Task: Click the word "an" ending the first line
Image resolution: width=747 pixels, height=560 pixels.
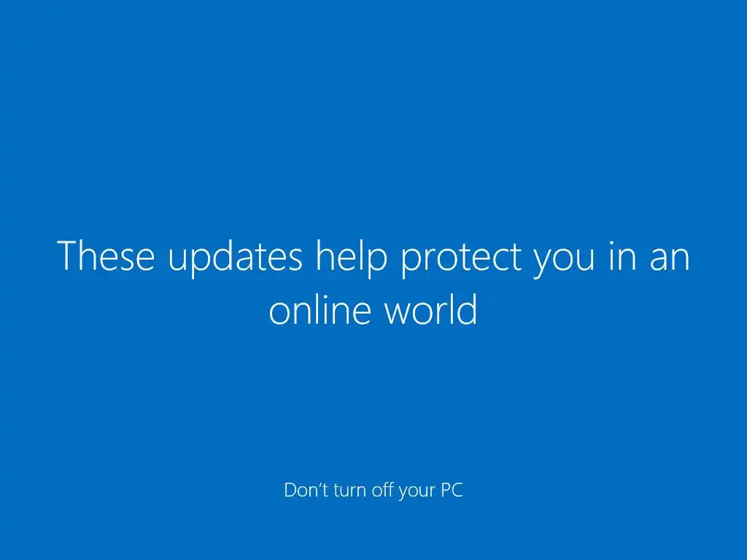Action: (670, 260)
